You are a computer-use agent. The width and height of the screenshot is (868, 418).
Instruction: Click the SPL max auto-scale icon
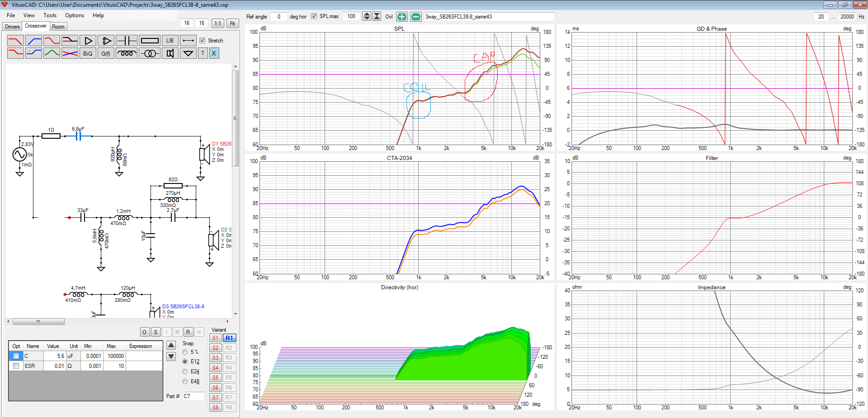click(x=377, y=16)
